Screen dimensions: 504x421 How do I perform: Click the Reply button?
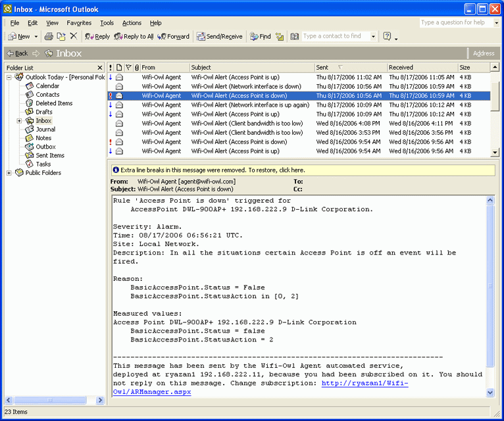(97, 36)
